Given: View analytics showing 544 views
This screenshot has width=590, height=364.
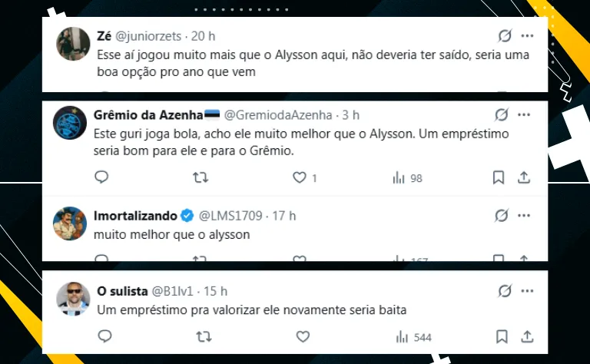Looking at the screenshot, I should click(x=413, y=336).
